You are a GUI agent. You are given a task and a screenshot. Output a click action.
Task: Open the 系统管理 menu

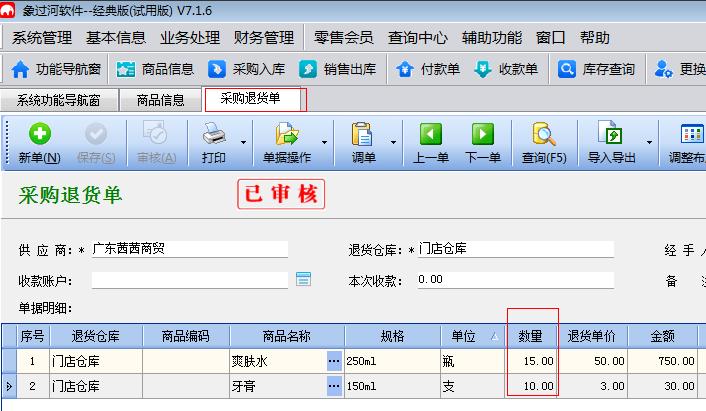point(42,37)
